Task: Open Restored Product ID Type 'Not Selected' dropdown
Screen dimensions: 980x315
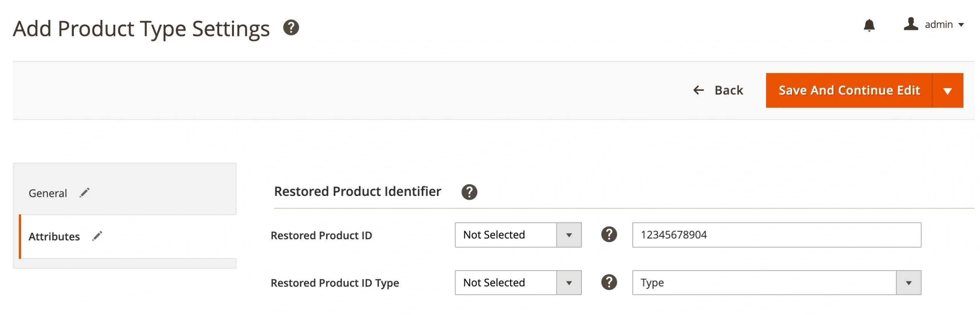Action: click(518, 282)
